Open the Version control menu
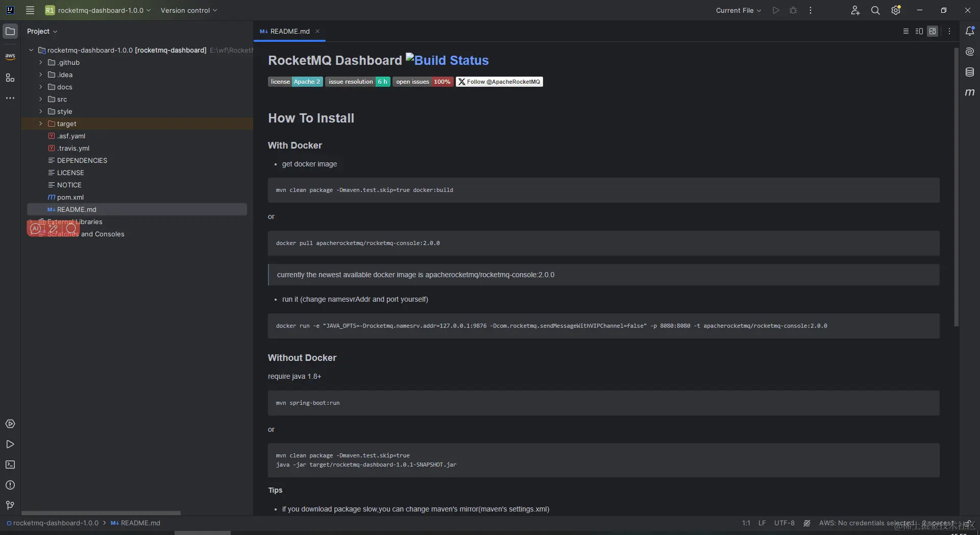Viewport: 980px width, 535px height. point(188,10)
